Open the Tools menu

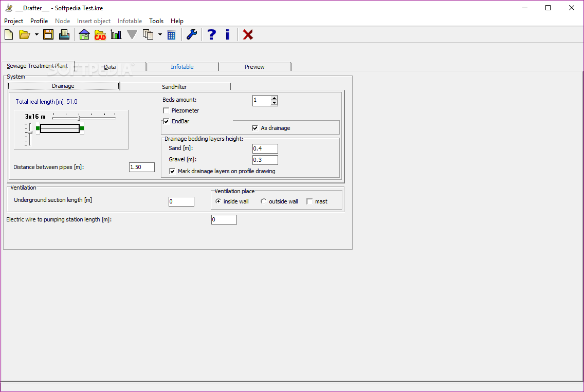click(156, 21)
